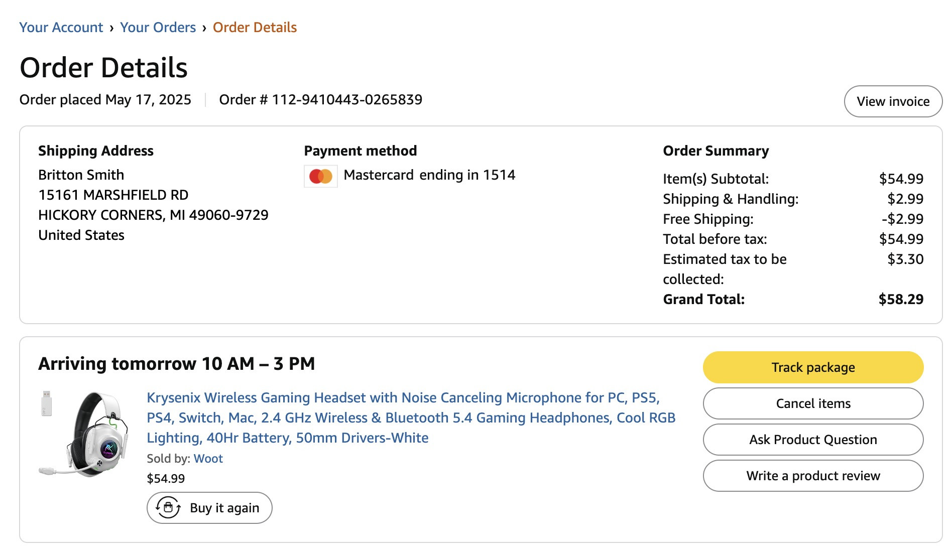Click the Order Summary heading
Image resolution: width=951 pixels, height=560 pixels.
coord(716,151)
